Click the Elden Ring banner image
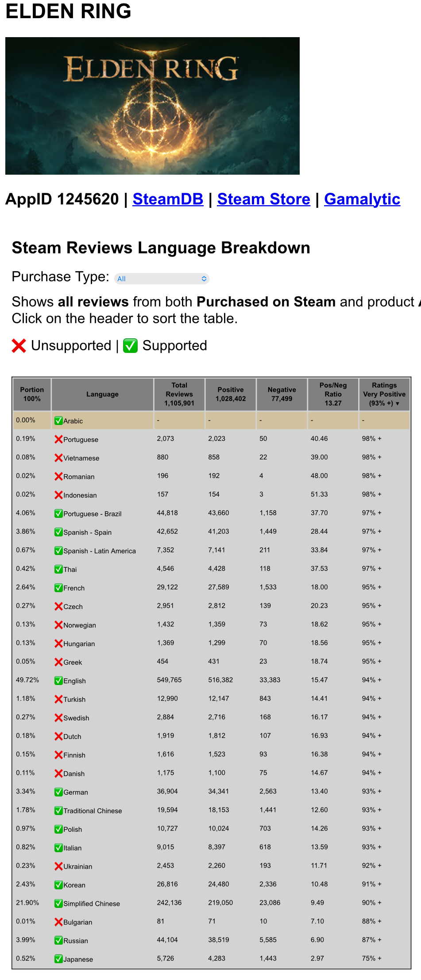The height and width of the screenshot is (980, 421). pos(152,106)
